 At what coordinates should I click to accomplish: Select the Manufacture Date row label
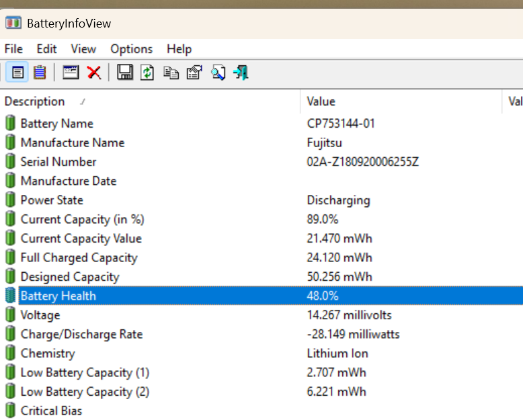[69, 181]
